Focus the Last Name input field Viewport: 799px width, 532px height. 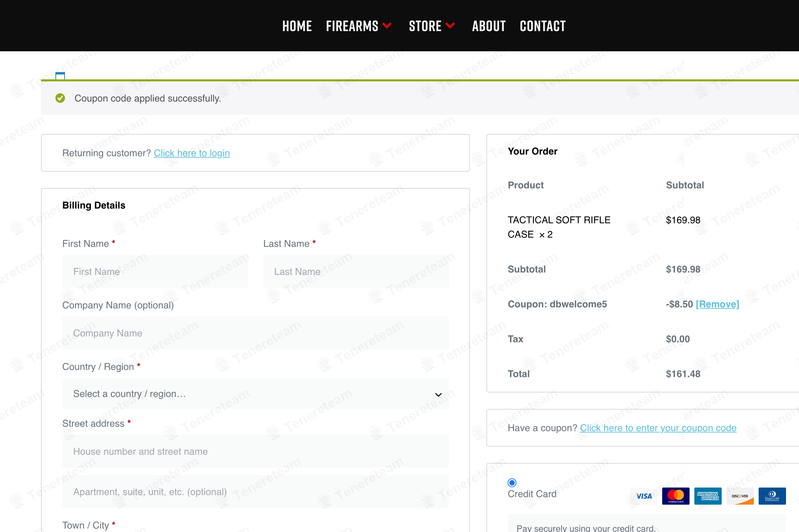(356, 271)
